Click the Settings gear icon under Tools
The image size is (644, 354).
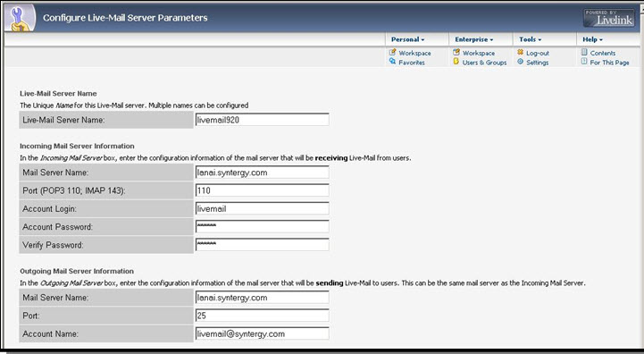tap(521, 62)
